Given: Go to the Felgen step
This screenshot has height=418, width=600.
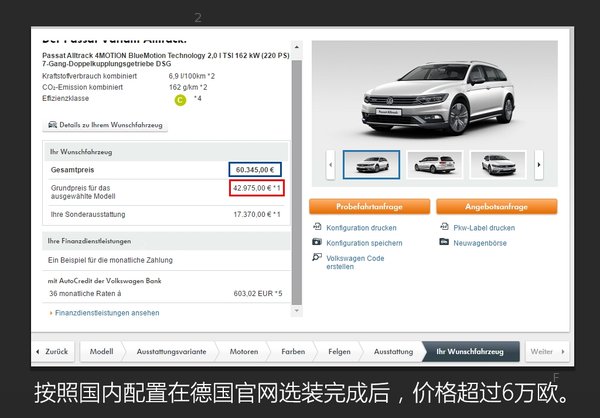Looking at the screenshot, I should pyautogui.click(x=339, y=351).
